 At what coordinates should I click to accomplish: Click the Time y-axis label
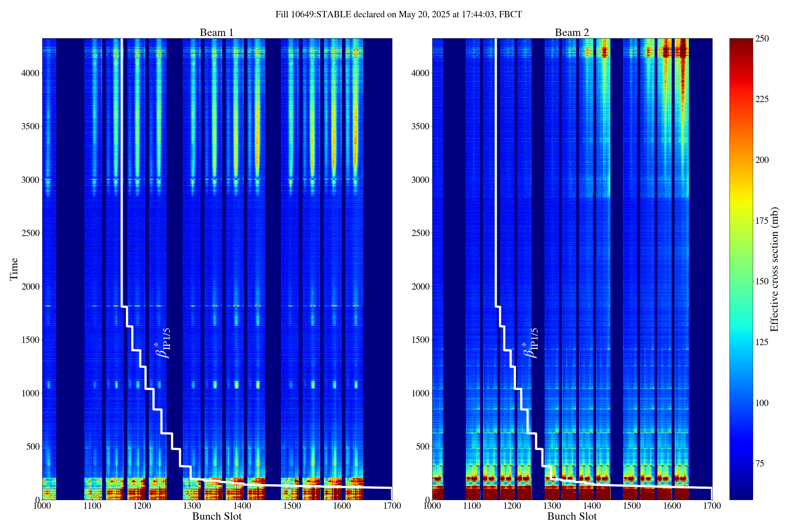[x=14, y=269]
